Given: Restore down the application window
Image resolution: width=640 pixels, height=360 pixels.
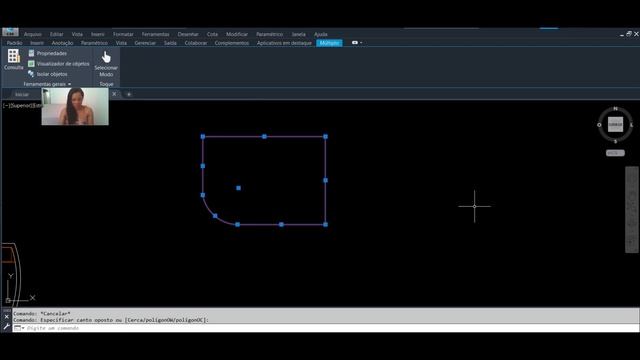Looking at the screenshot, I should point(629,34).
